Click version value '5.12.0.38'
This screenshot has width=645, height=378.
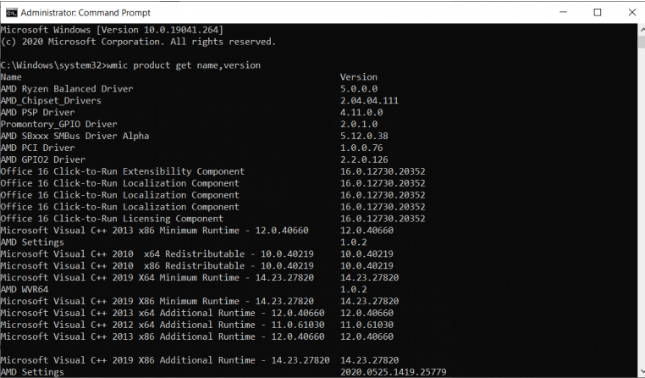click(x=364, y=136)
